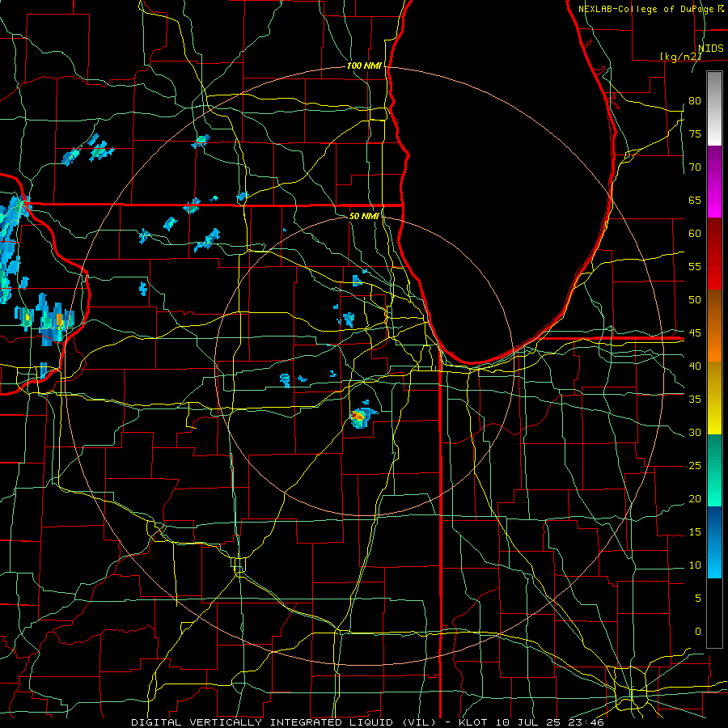Click the 25 value on the legend

click(x=695, y=465)
